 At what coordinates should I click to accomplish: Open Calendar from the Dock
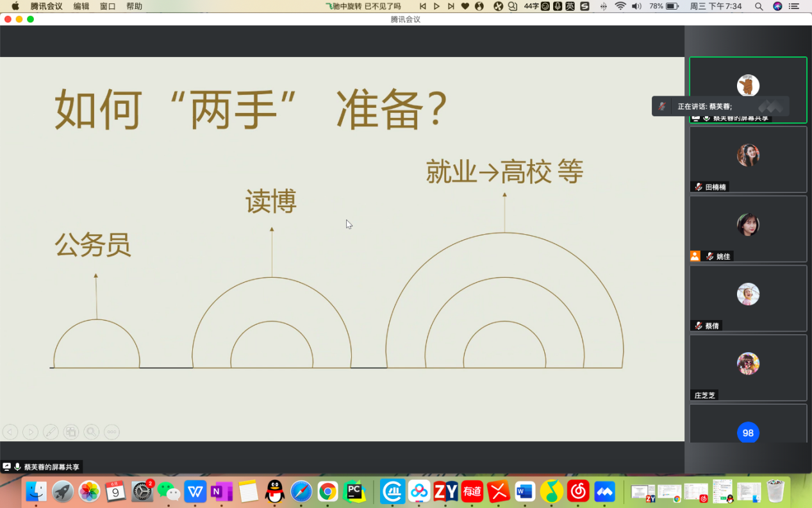tap(115, 491)
